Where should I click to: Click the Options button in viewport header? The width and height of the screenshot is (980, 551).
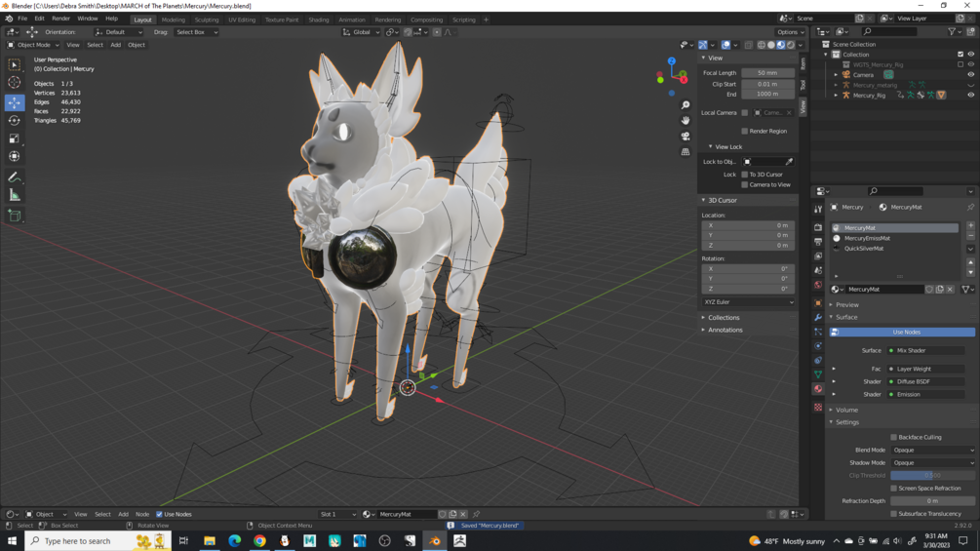790,32
